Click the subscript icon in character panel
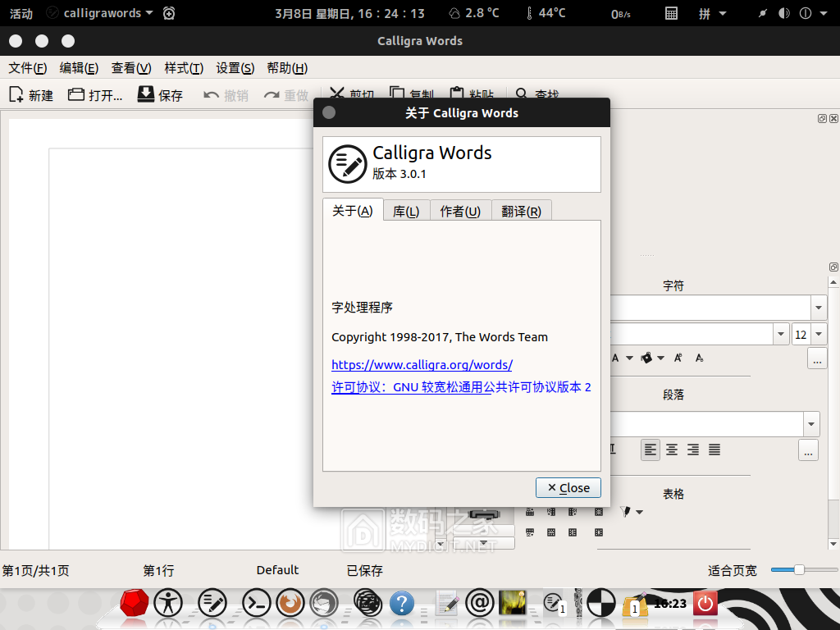840x630 pixels. [699, 358]
